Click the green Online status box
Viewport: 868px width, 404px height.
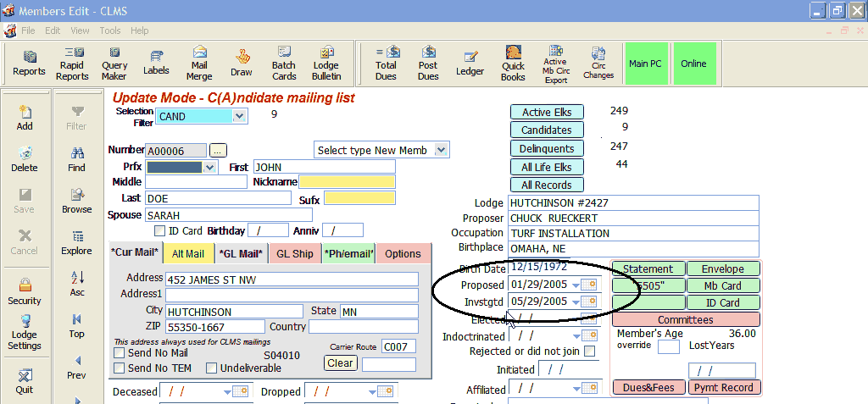pyautogui.click(x=693, y=64)
